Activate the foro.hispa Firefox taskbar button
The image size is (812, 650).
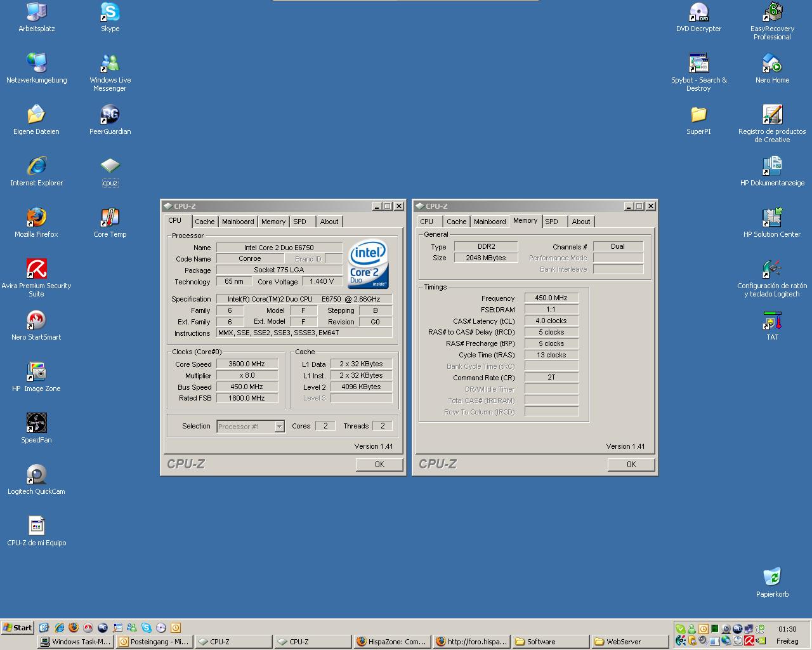pos(471,642)
